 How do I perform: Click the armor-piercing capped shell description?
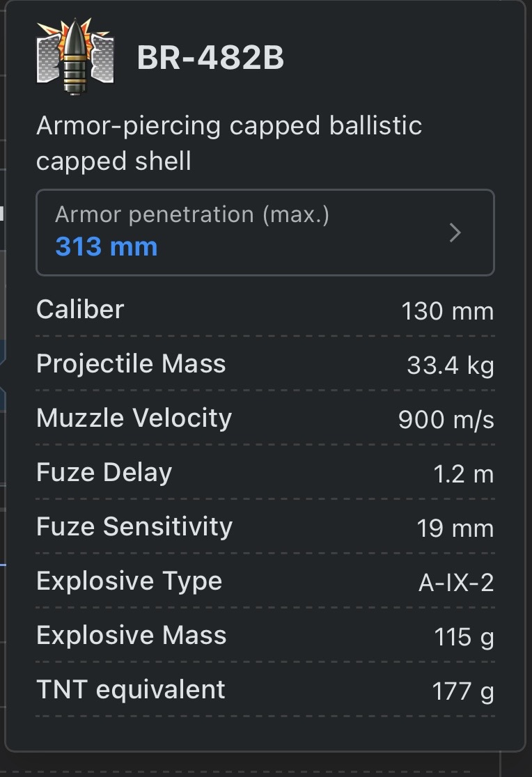pos(229,143)
